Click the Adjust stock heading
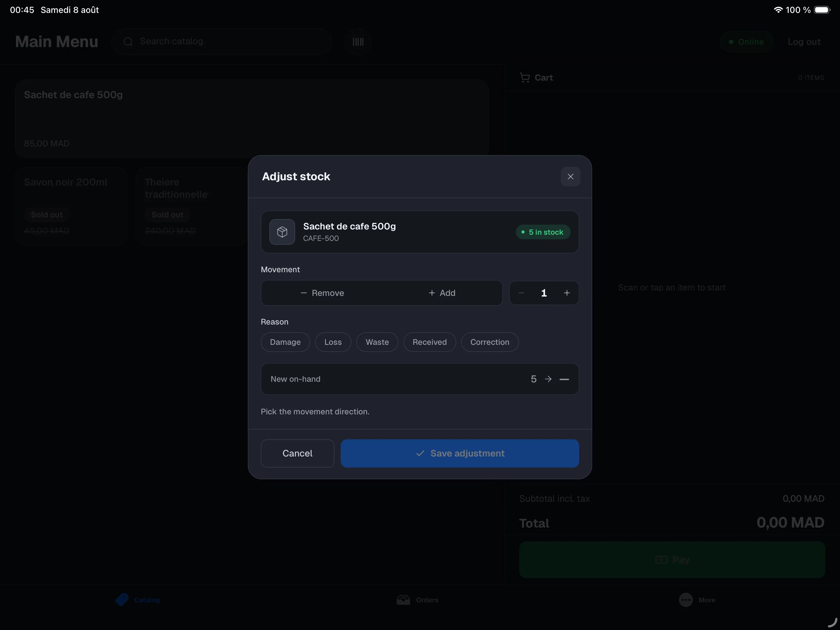This screenshot has width=840, height=630. point(296,177)
